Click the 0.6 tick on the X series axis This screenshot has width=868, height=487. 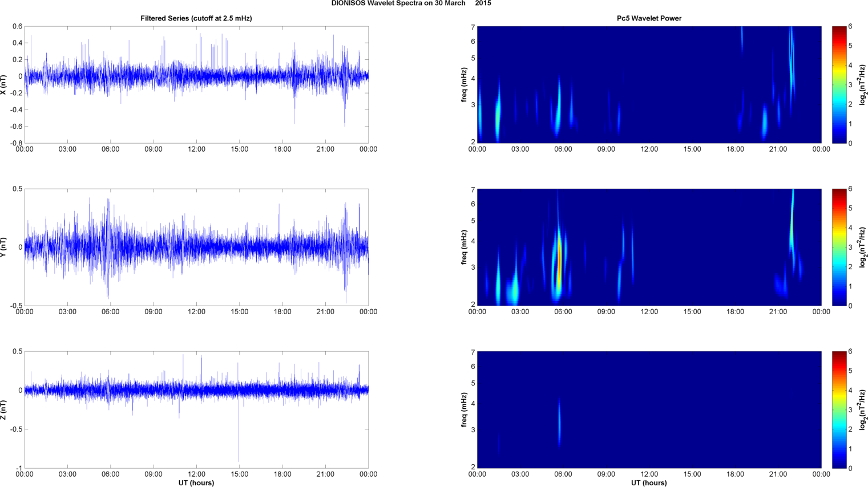coord(18,26)
